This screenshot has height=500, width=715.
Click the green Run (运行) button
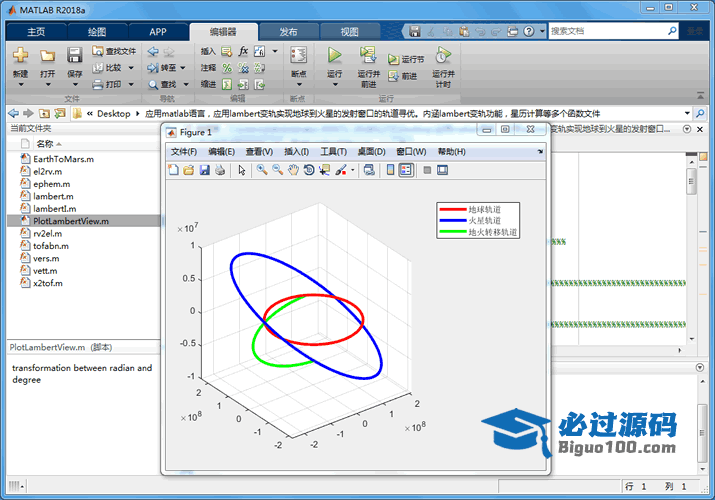point(335,57)
